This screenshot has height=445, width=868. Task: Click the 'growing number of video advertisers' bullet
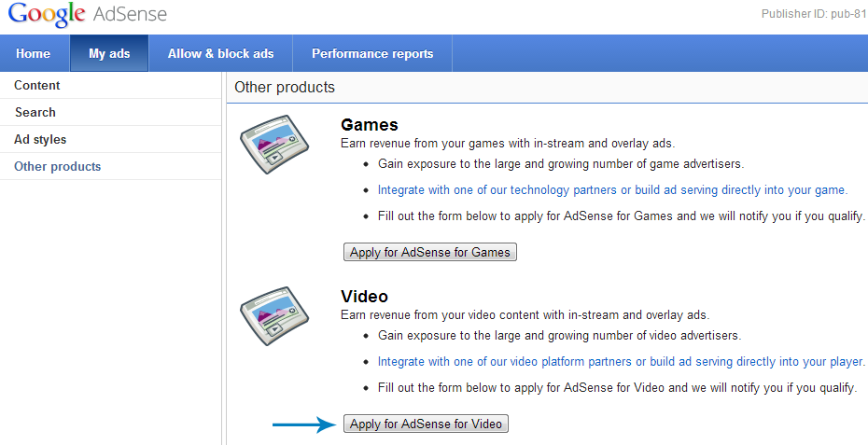[560, 336]
